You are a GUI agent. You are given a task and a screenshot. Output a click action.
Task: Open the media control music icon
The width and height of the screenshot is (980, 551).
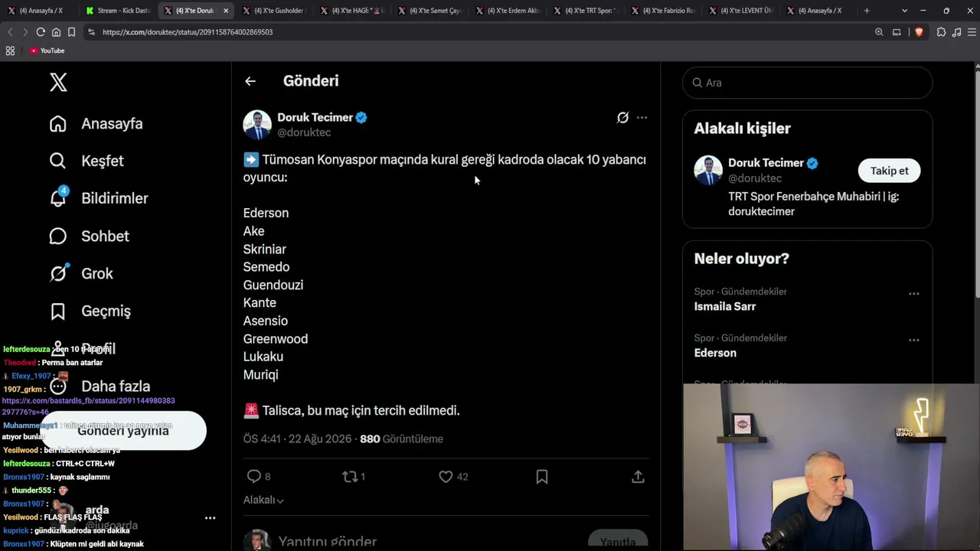click(x=956, y=32)
